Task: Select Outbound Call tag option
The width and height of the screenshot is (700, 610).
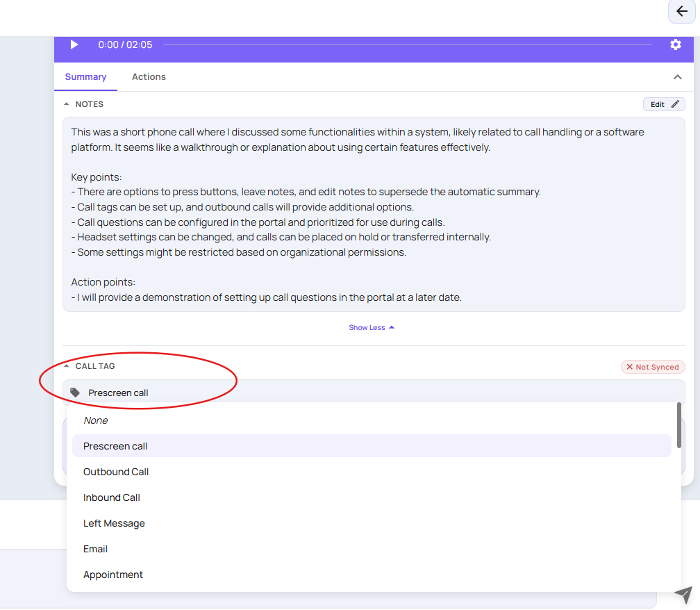Action: point(372,472)
